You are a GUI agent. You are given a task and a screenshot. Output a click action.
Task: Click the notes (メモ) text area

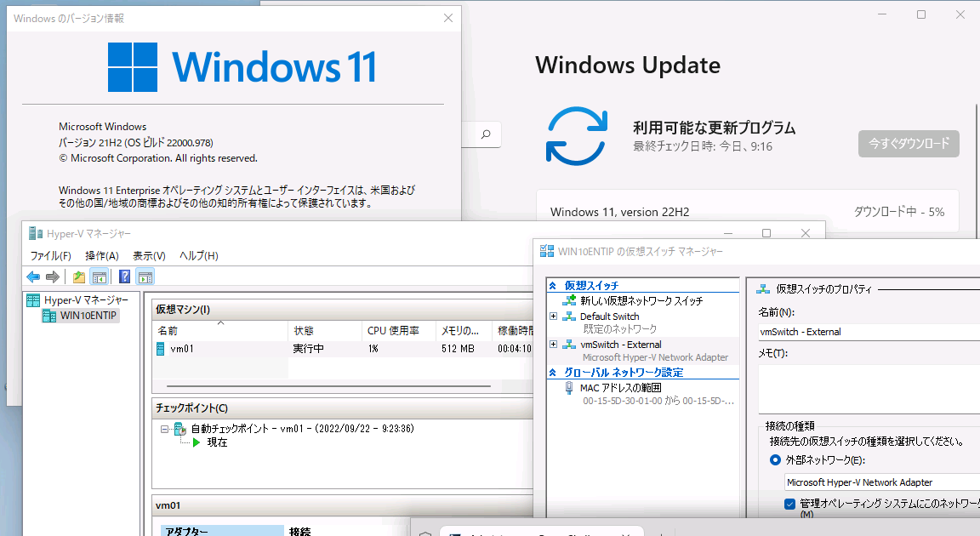coord(869,389)
